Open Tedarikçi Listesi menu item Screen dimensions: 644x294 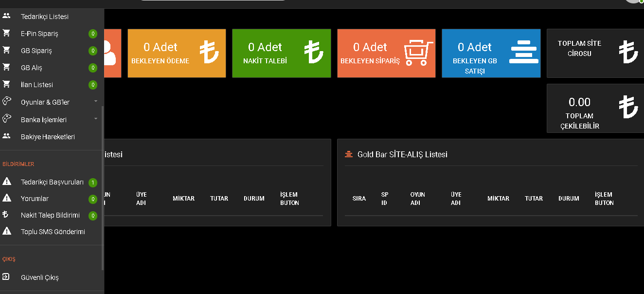pyautogui.click(x=45, y=17)
